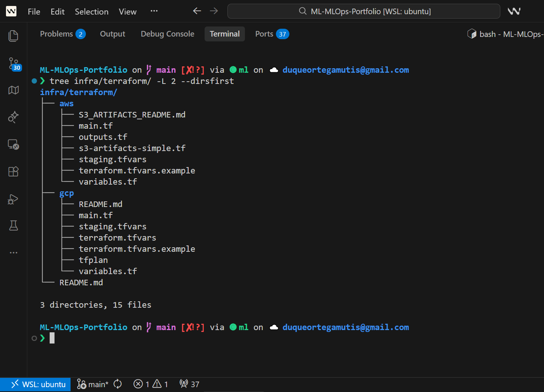Click the search command bar at the top
544x392 pixels.
pos(363,11)
